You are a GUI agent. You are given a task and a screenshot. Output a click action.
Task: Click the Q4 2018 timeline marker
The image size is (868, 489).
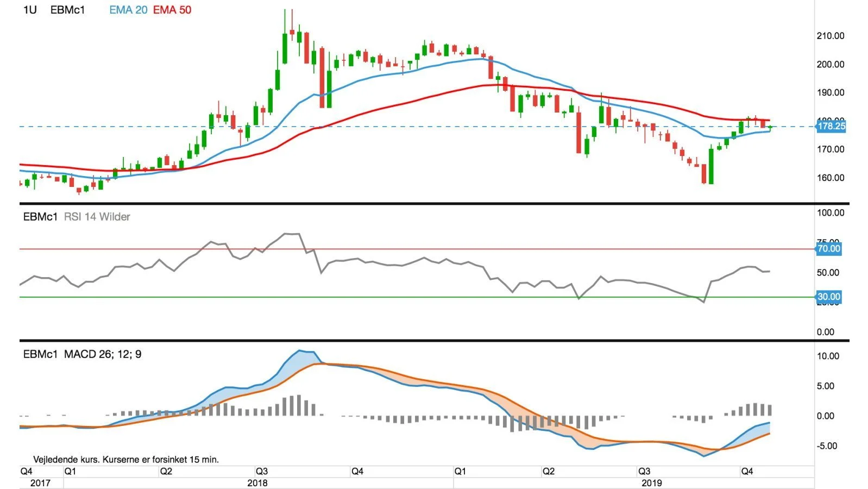(x=357, y=471)
